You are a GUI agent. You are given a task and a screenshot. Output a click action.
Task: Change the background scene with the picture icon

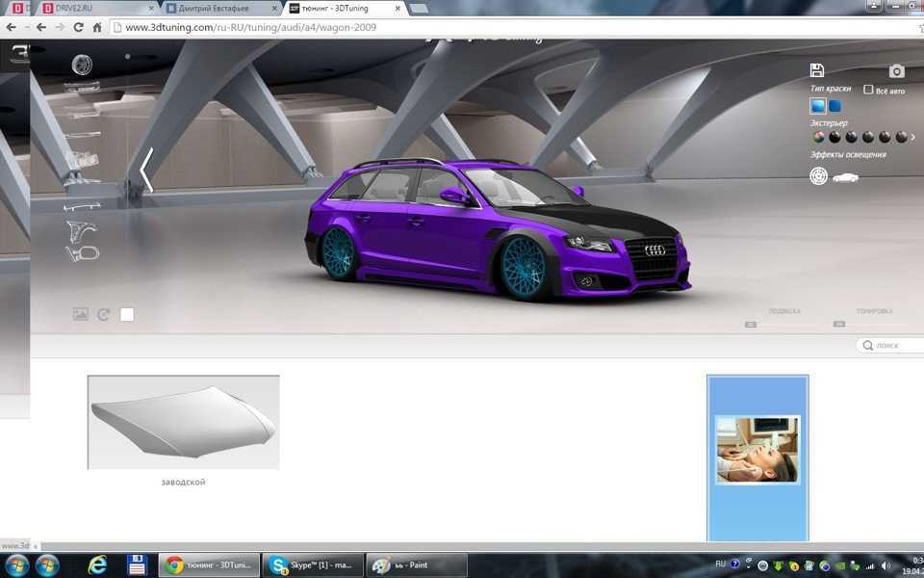[x=81, y=314]
